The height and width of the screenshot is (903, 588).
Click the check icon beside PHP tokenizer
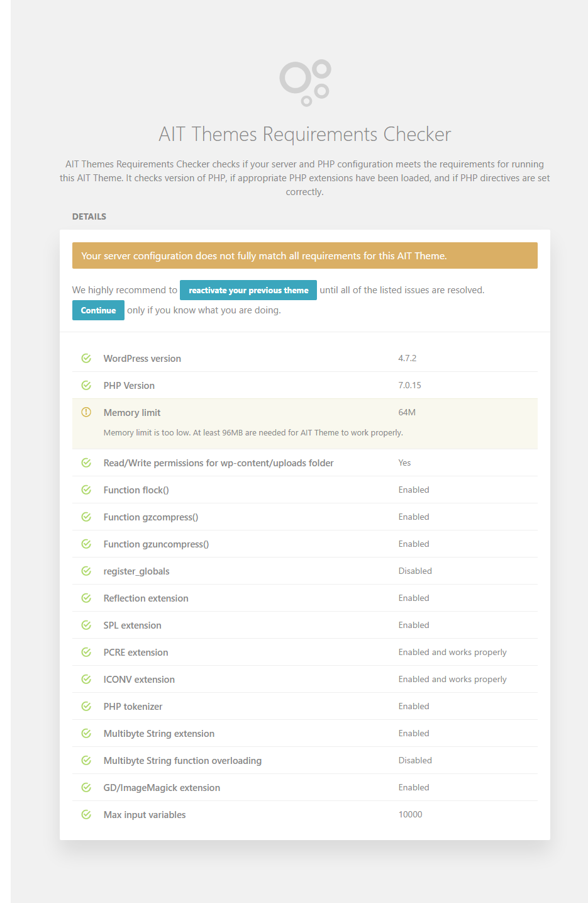tap(86, 706)
